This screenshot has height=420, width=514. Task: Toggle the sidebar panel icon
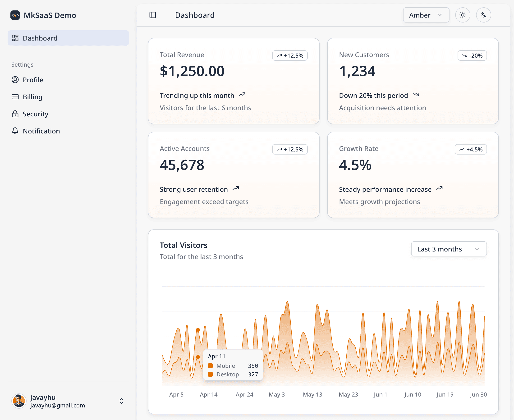click(153, 15)
